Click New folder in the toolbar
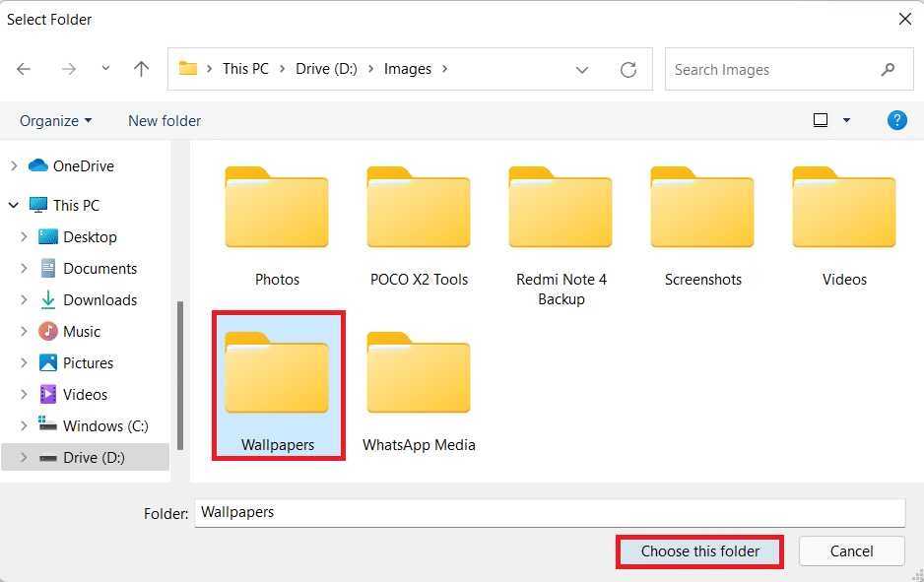The image size is (924, 582). point(165,120)
